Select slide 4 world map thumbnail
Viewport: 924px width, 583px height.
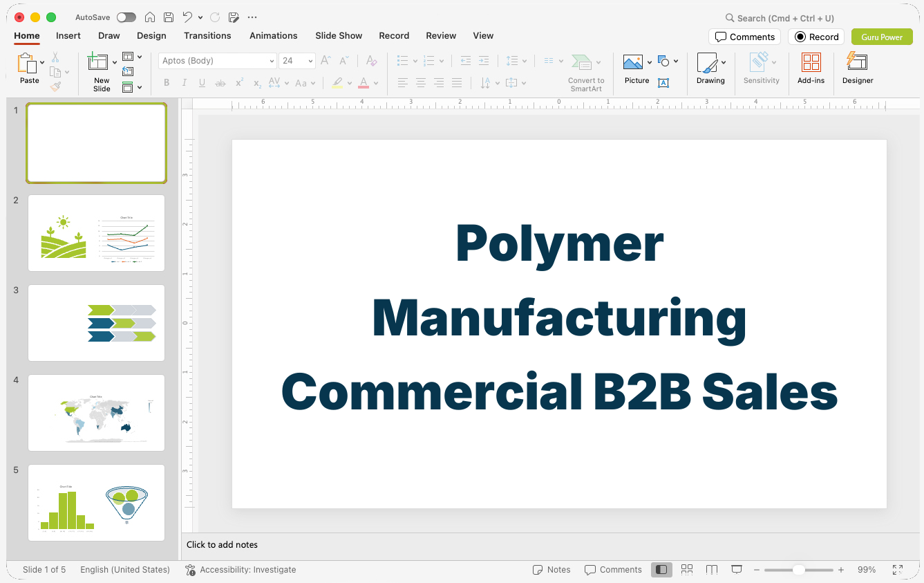coord(97,413)
